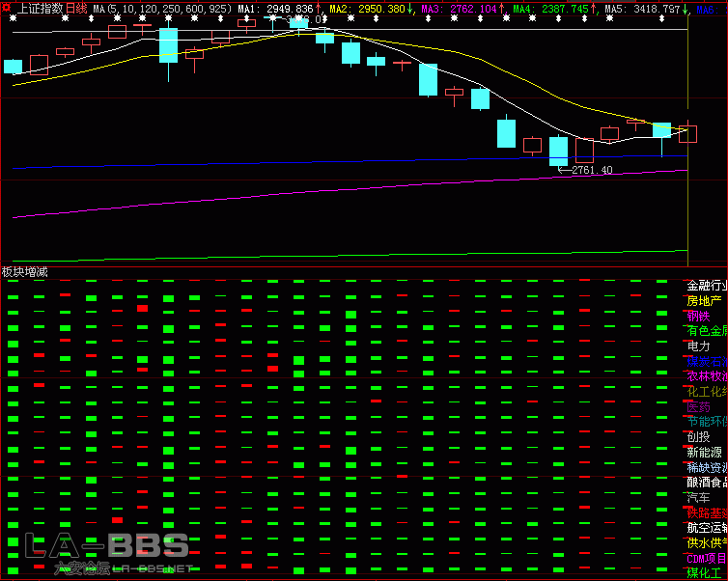Choose the 电力 sector label
This screenshot has width=728, height=581.
[697, 346]
